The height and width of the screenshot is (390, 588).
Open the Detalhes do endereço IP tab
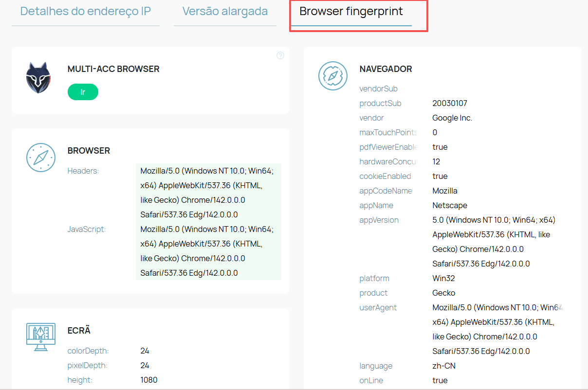pyautogui.click(x=86, y=11)
